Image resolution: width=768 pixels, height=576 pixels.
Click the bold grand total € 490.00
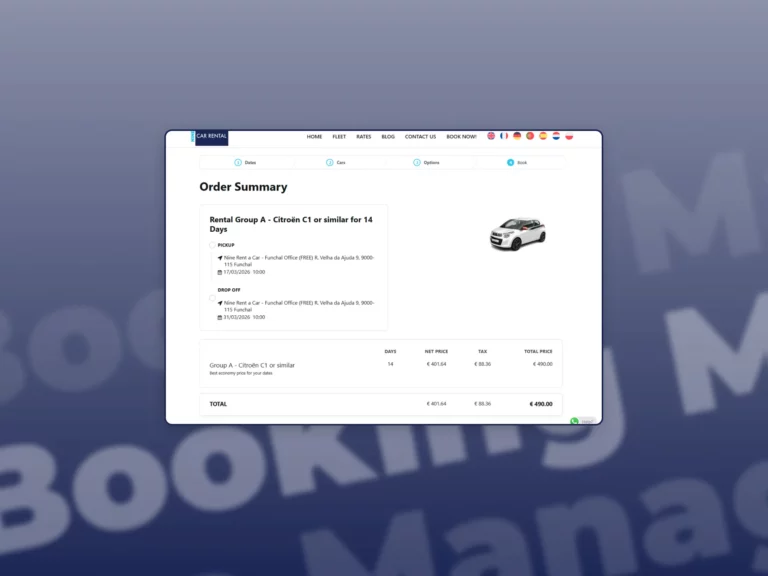[x=541, y=404]
